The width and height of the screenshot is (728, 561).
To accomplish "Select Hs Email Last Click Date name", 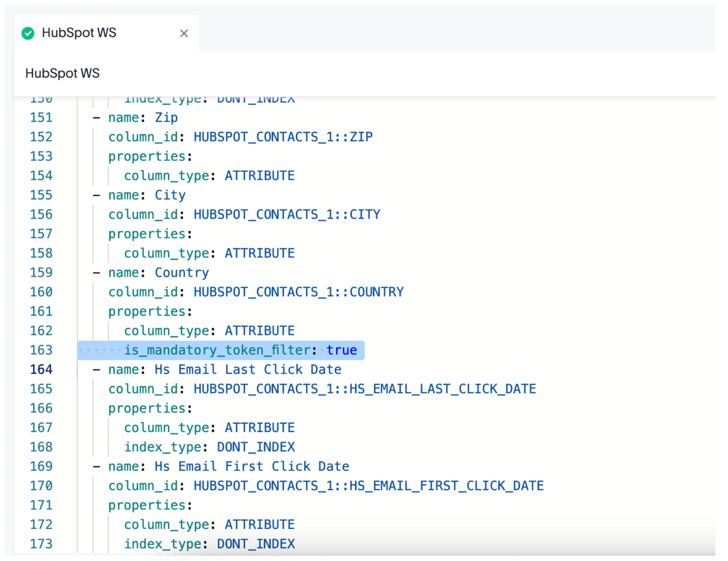I will coord(247,369).
